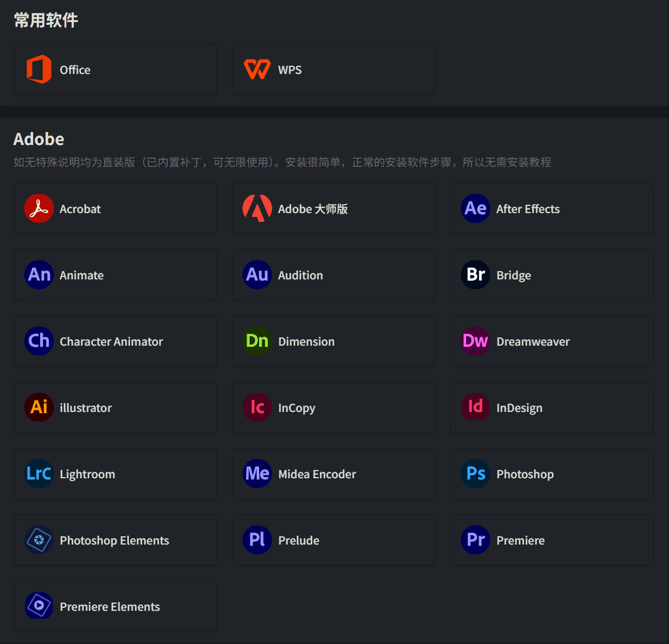This screenshot has height=644, width=669.
Task: Select the Acrobat red icon
Action: click(x=39, y=208)
